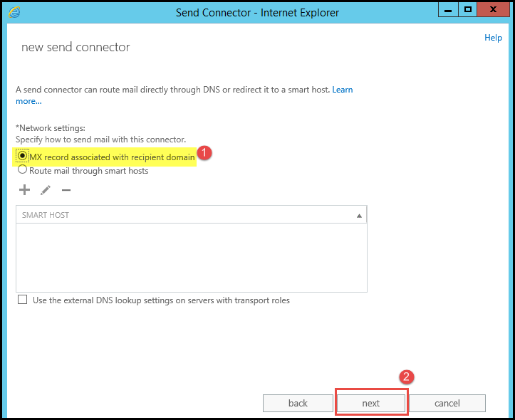
Task: Click the SMART HOST column header
Action: (x=185, y=215)
